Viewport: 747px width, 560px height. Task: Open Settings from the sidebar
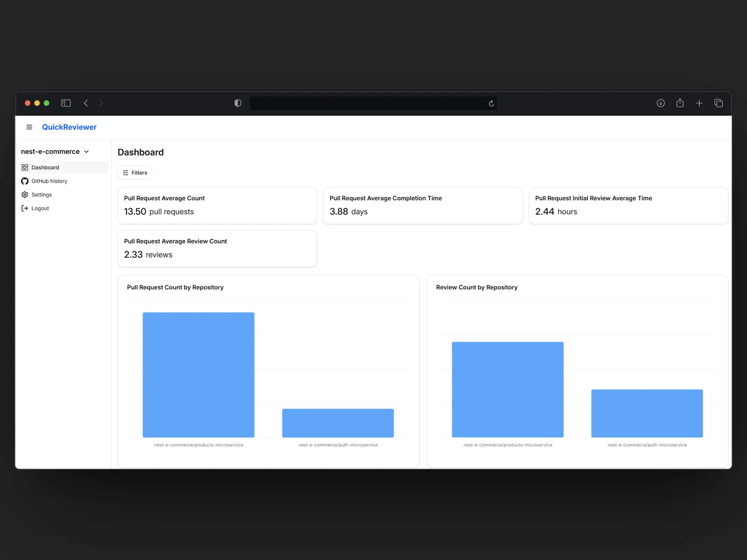pyautogui.click(x=41, y=195)
